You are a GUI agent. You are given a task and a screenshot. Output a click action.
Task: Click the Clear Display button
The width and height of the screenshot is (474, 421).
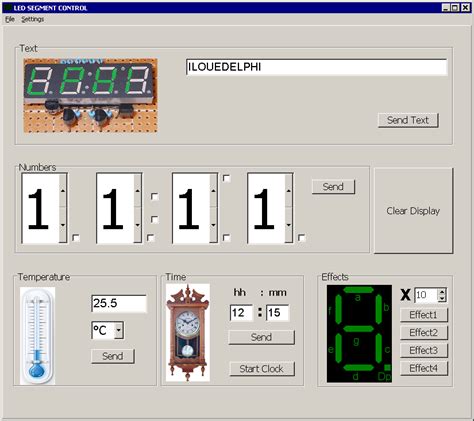(413, 211)
